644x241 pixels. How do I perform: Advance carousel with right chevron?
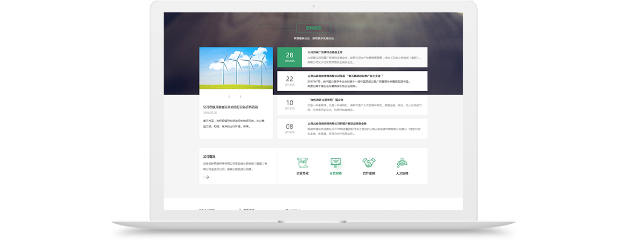pyautogui.click(x=240, y=97)
